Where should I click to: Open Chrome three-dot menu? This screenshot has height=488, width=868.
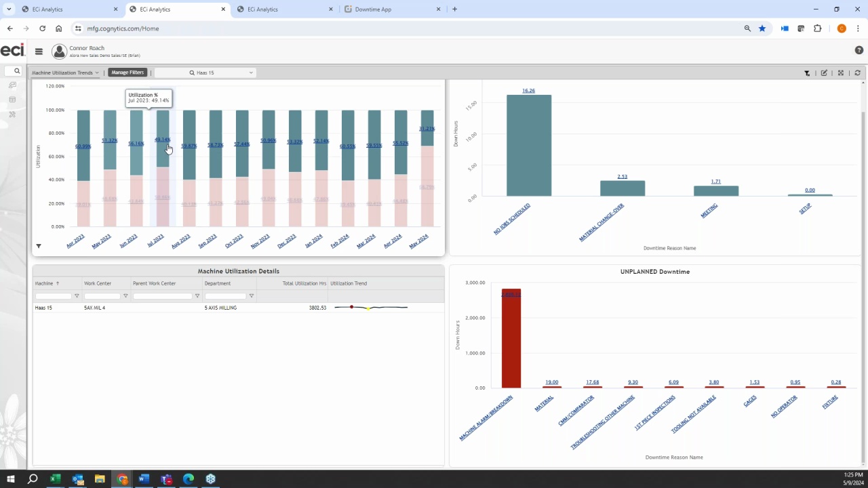coord(859,28)
